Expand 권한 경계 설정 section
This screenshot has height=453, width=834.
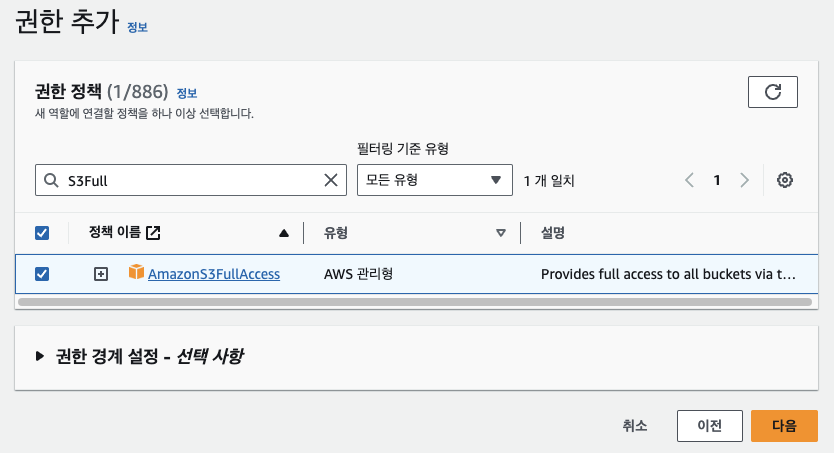click(39, 356)
